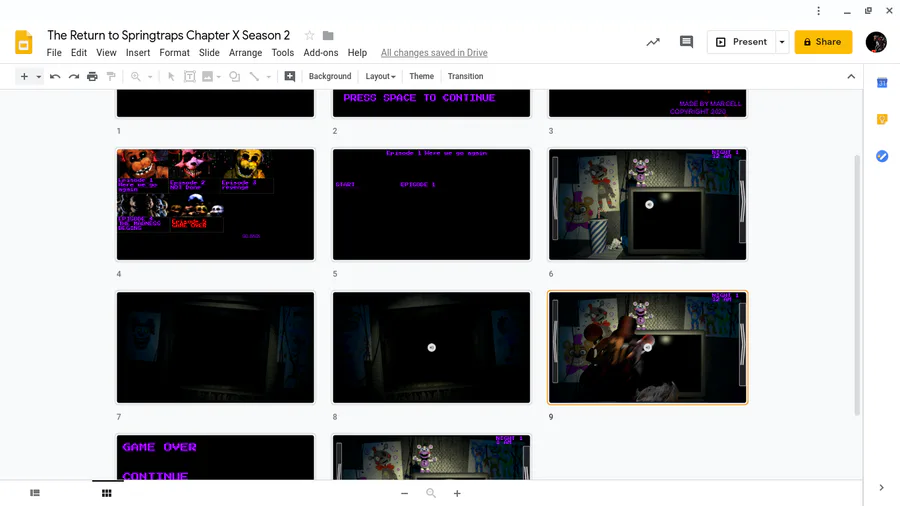Open the new slide layout dropdown arrow
The height and width of the screenshot is (506, 900).
(x=38, y=76)
